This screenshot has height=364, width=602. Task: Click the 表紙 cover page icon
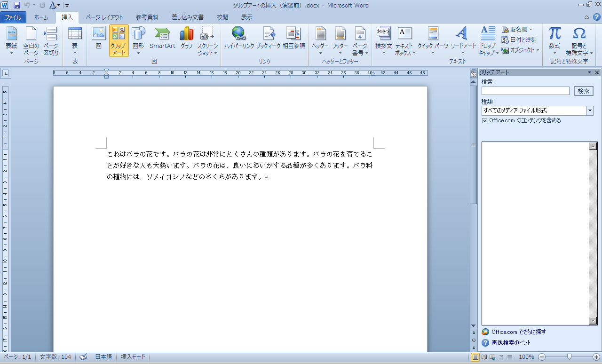click(x=11, y=40)
